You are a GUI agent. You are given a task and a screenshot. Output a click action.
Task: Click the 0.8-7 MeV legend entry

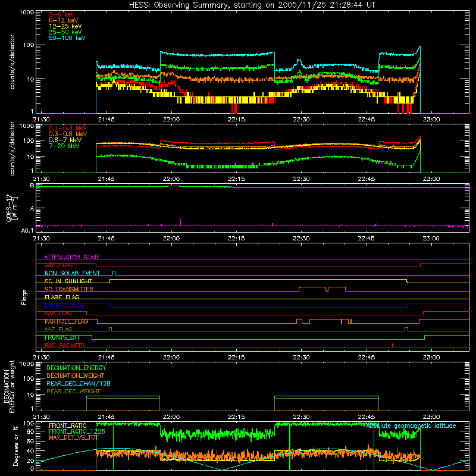[x=65, y=140]
